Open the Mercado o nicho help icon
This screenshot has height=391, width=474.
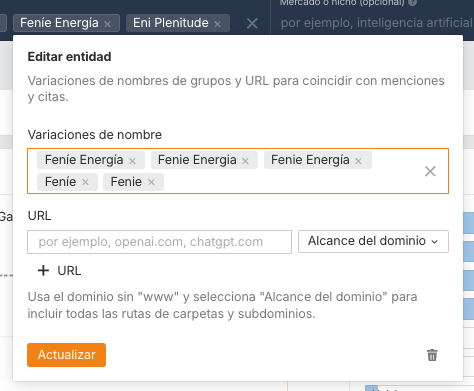coord(413,3)
